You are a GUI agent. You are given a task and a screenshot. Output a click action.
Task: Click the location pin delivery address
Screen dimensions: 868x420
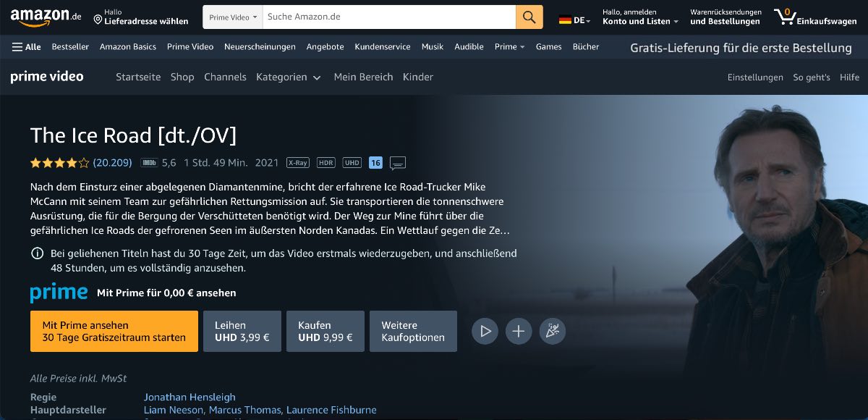pyautogui.click(x=140, y=17)
